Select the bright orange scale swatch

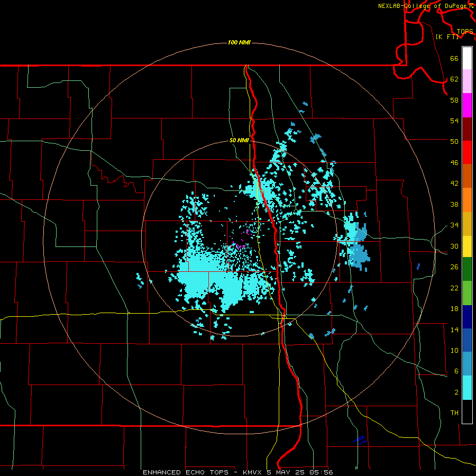(467, 200)
